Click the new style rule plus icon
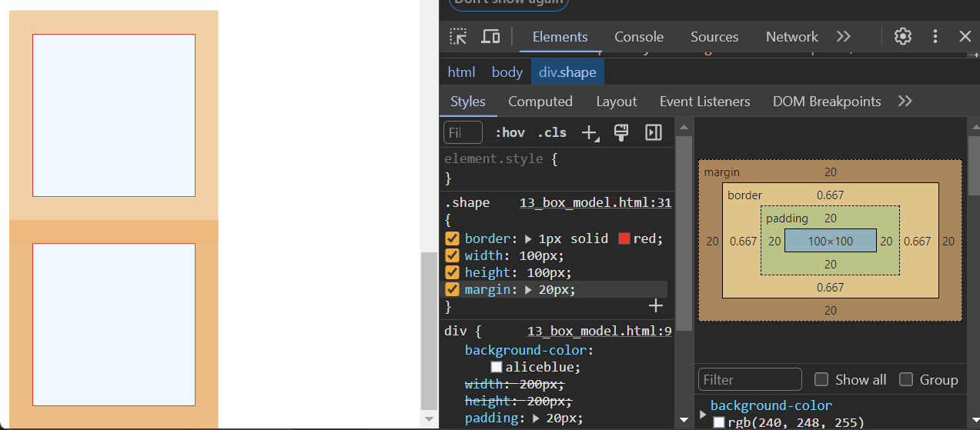The image size is (980, 430). tap(590, 133)
